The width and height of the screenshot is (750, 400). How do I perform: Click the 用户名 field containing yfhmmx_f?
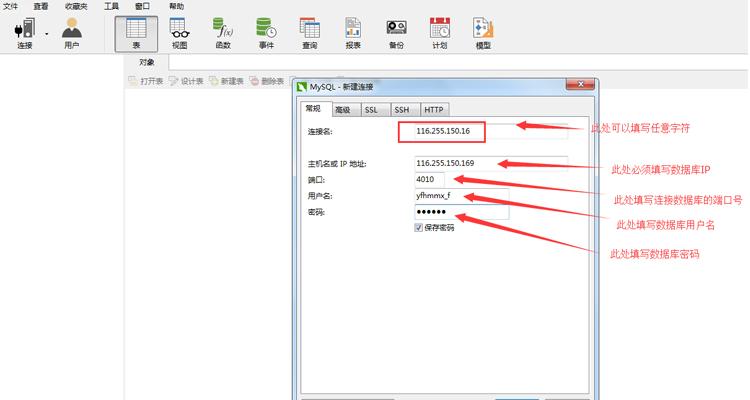[x=460, y=196]
